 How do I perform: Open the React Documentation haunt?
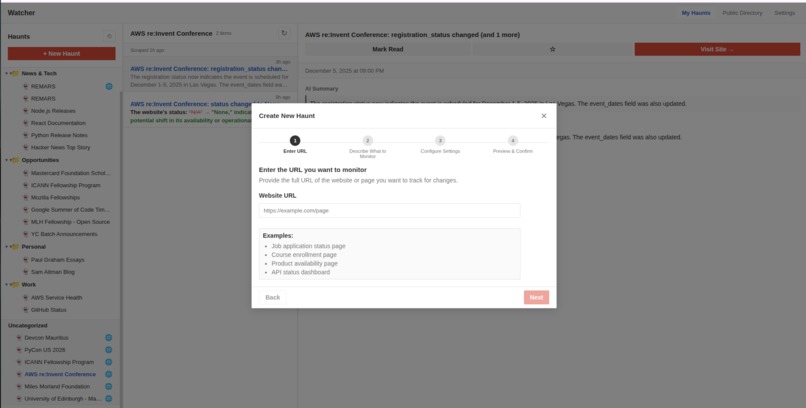[x=58, y=123]
